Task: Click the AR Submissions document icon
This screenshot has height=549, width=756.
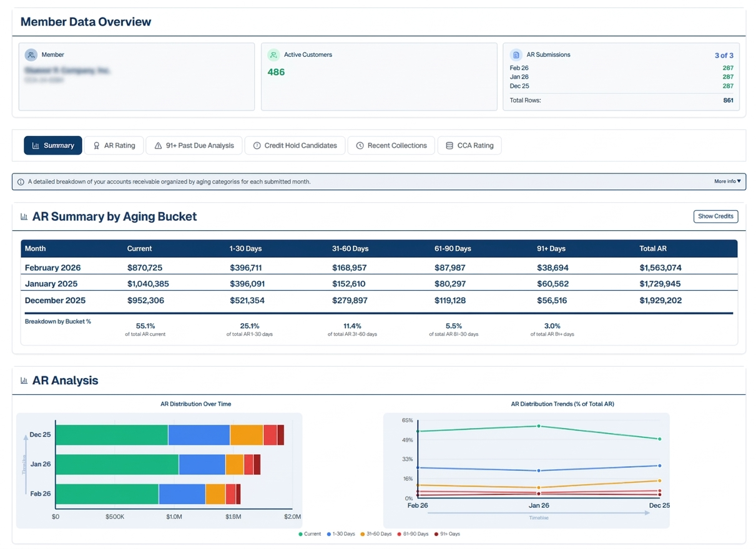Action: (x=516, y=55)
